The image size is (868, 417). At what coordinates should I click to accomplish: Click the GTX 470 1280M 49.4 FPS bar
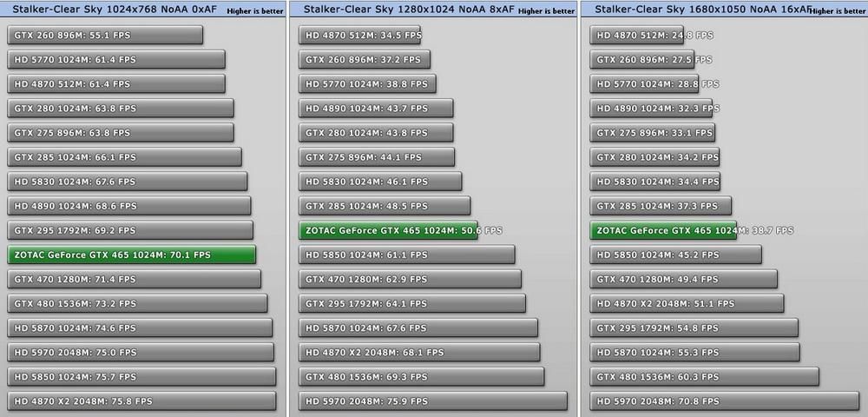coord(684,279)
